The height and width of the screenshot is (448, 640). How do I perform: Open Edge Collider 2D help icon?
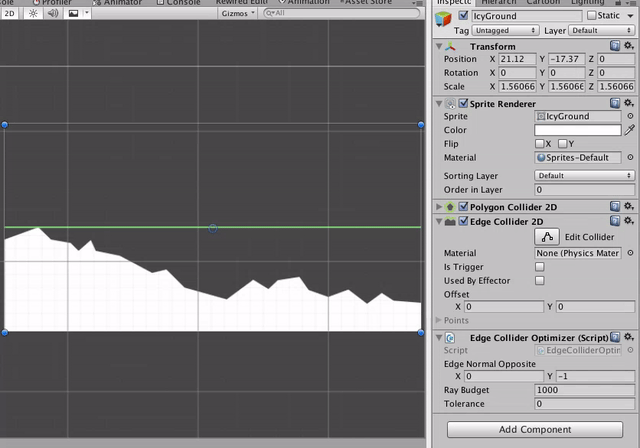coord(615,221)
